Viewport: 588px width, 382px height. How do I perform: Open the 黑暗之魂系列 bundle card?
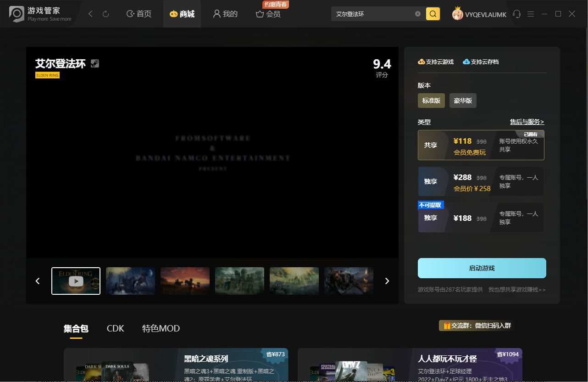tap(176, 365)
